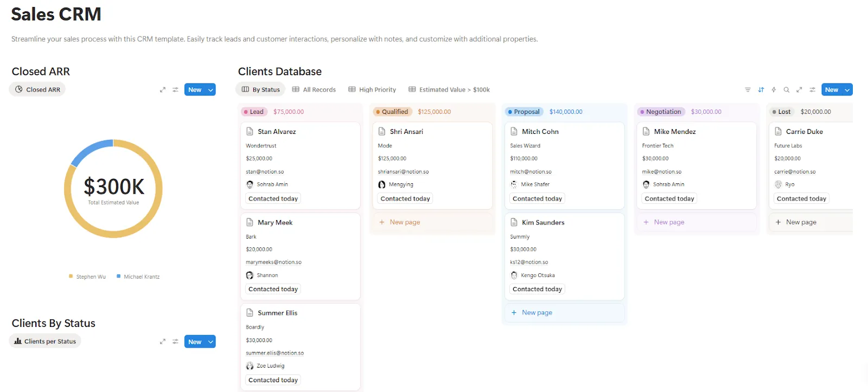Open the High Priority view tab
868x392 pixels.
[x=372, y=89]
